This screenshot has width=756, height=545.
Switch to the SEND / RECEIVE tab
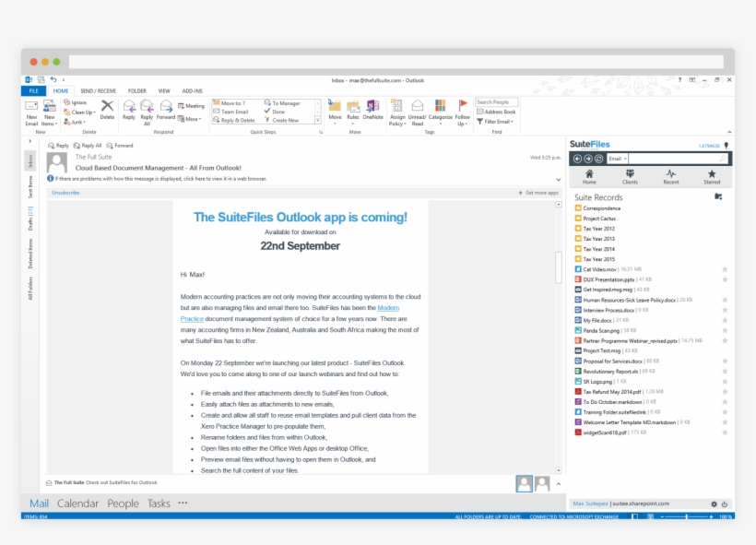pos(98,90)
